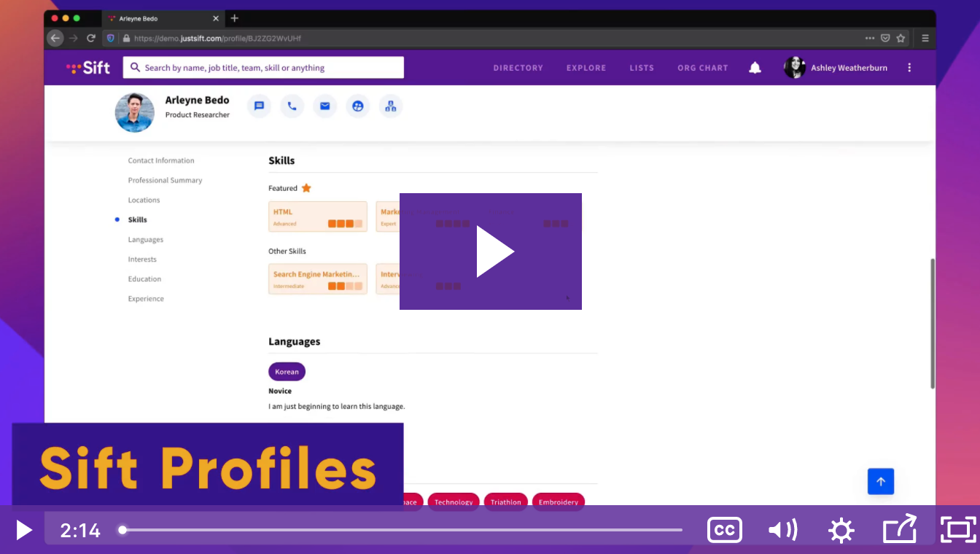Click the blue scroll-to-top arrow button
The width and height of the screenshot is (980, 554).
(881, 481)
